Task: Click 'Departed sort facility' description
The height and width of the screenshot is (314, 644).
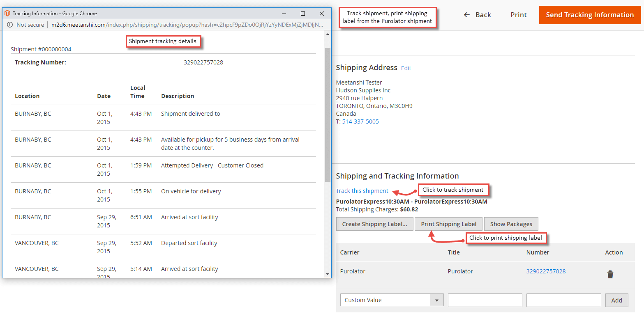Action: coord(189,243)
